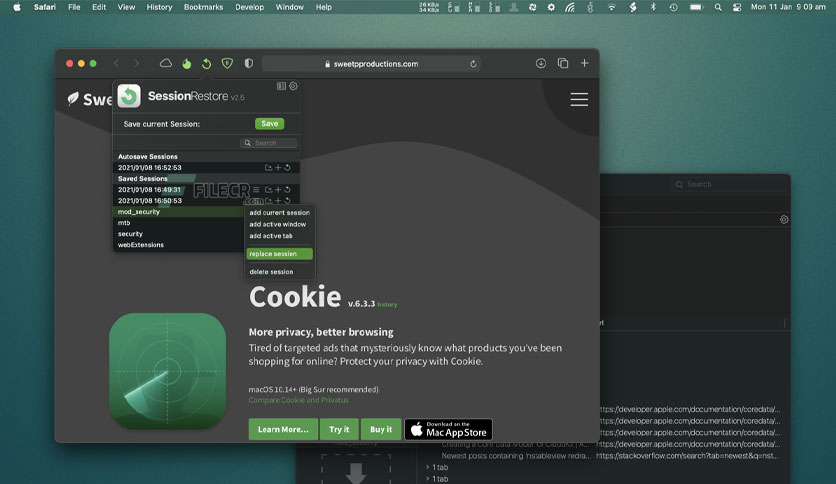Click the Safari address bar
836x484 pixels.
[371, 64]
